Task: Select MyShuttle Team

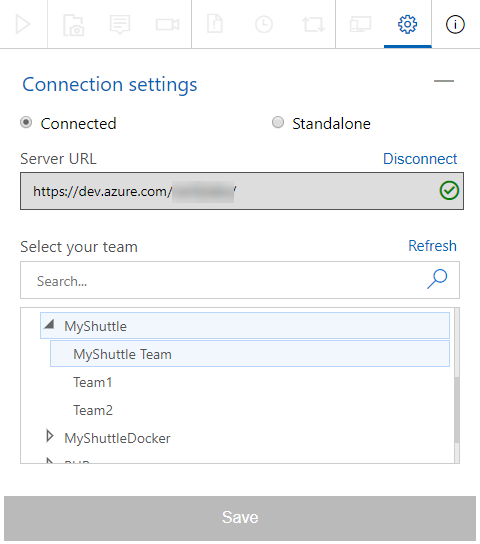Action: 250,354
